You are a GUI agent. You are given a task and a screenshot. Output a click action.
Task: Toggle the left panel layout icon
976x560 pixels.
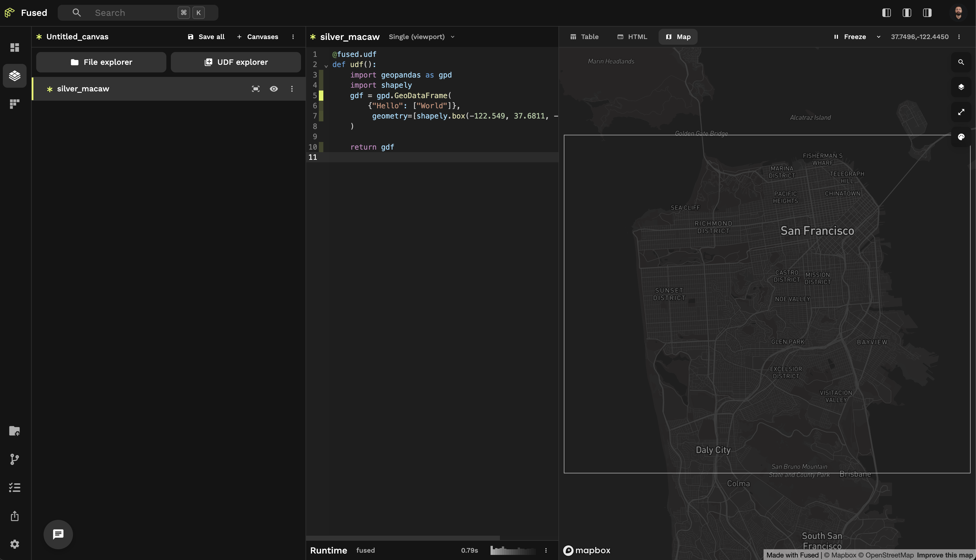pyautogui.click(x=886, y=13)
